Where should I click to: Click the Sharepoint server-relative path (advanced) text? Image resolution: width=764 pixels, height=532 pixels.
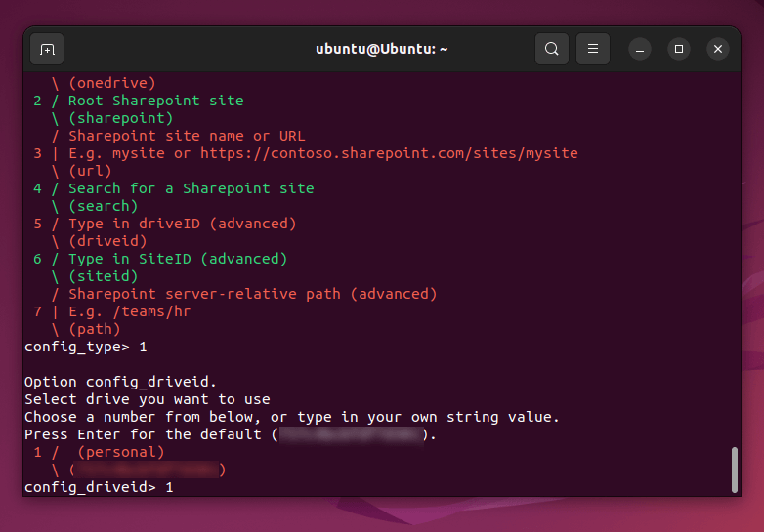pos(252,294)
